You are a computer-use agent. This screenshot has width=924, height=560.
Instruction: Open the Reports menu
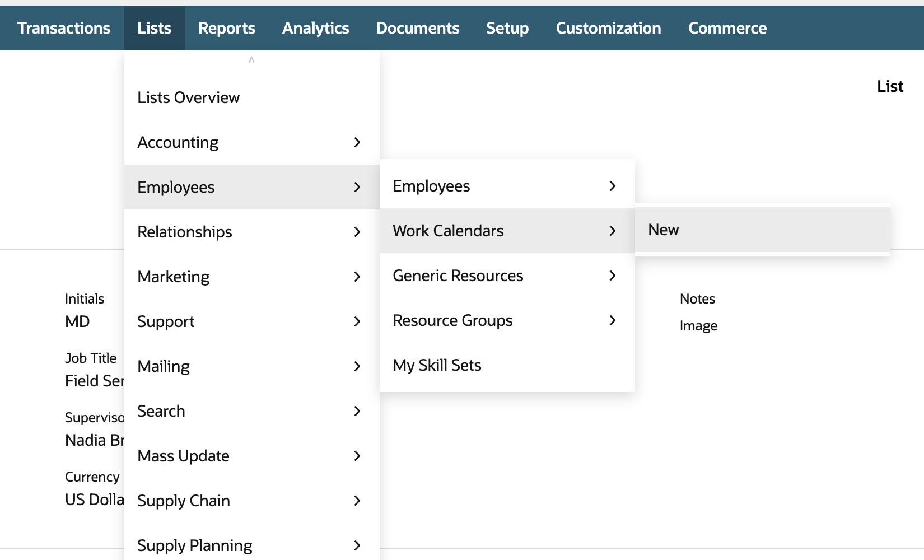[x=227, y=28]
